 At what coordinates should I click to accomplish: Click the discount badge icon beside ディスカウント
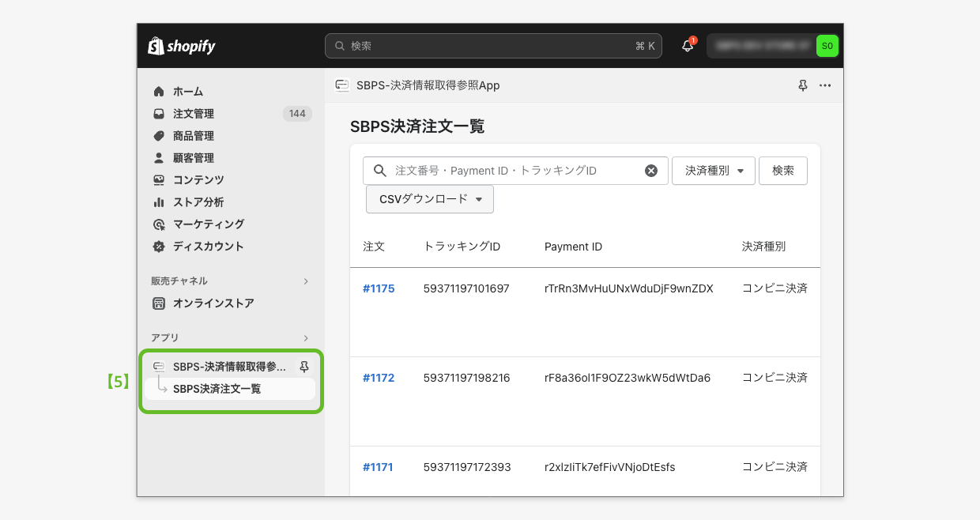pyautogui.click(x=159, y=247)
